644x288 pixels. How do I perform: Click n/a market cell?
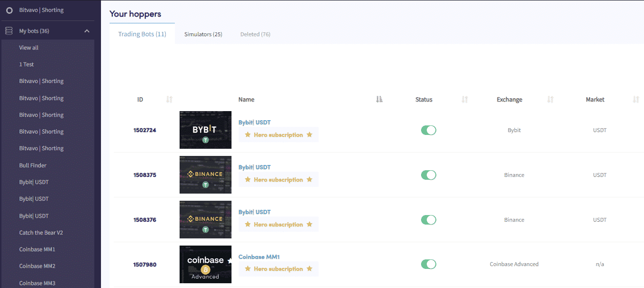point(600,264)
